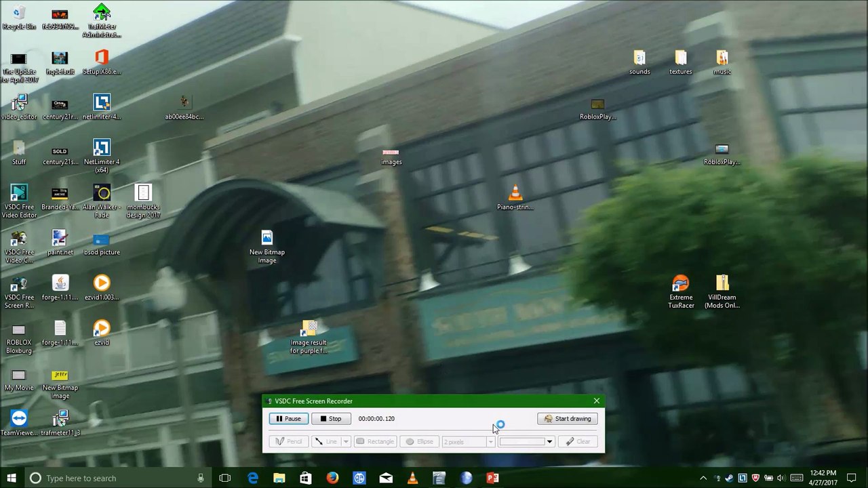Select the paint.net desktop shortcut
The height and width of the screenshot is (488, 868).
click(60, 243)
